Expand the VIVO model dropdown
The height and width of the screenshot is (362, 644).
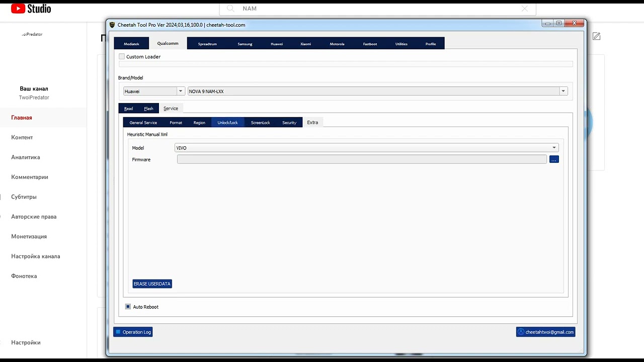(554, 148)
